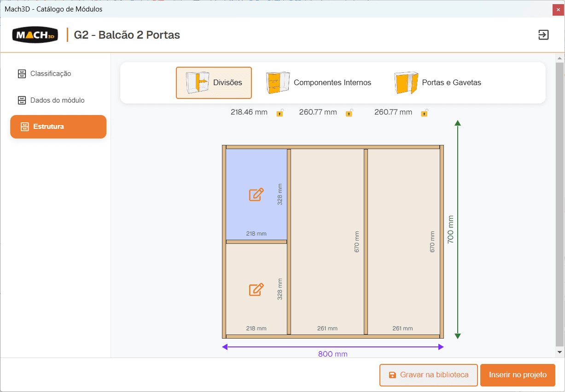This screenshot has width=565, height=392.
Task: Click the edit icon in lower-left compartment
Action: tap(256, 289)
